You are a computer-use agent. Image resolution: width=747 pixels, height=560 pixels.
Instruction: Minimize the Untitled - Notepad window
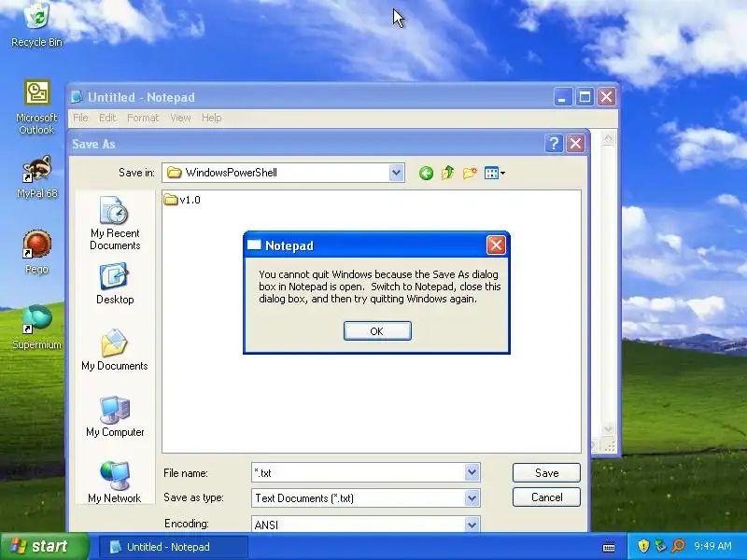pos(563,97)
